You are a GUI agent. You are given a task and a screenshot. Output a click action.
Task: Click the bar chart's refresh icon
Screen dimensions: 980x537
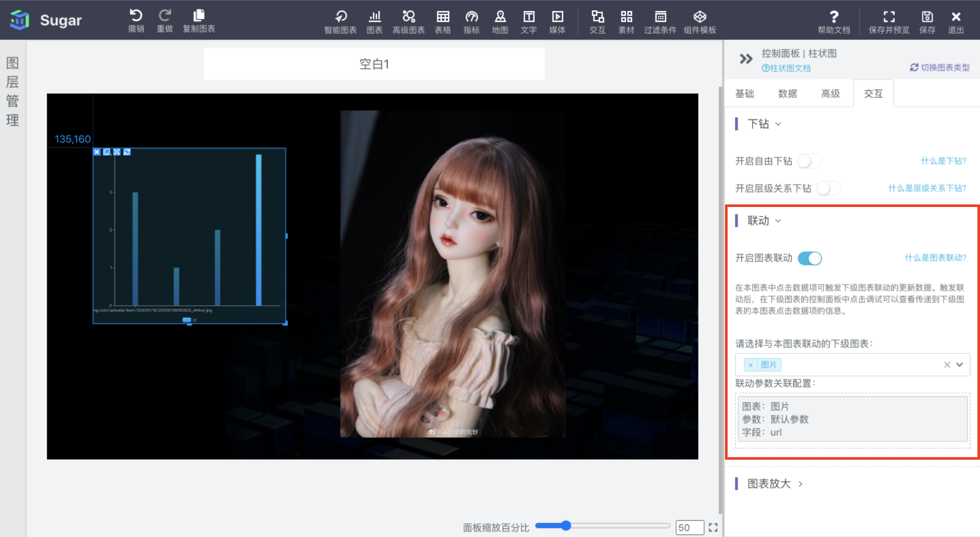127,152
